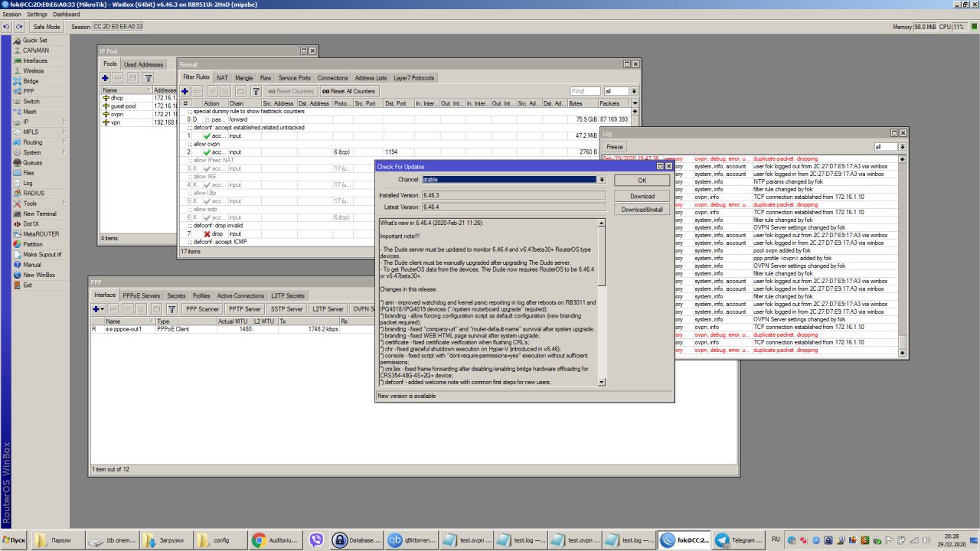
Task: Open Log topic filter dropdown showing 'all'
Action: (903, 146)
